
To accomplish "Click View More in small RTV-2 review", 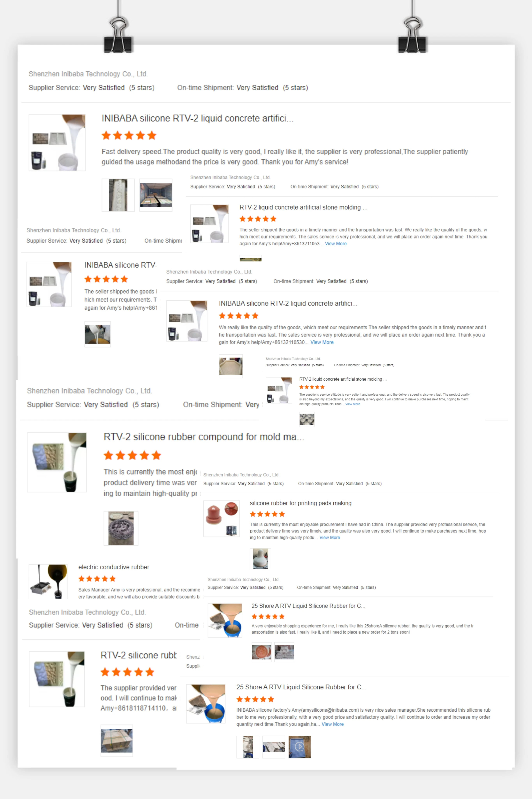I will (x=353, y=404).
